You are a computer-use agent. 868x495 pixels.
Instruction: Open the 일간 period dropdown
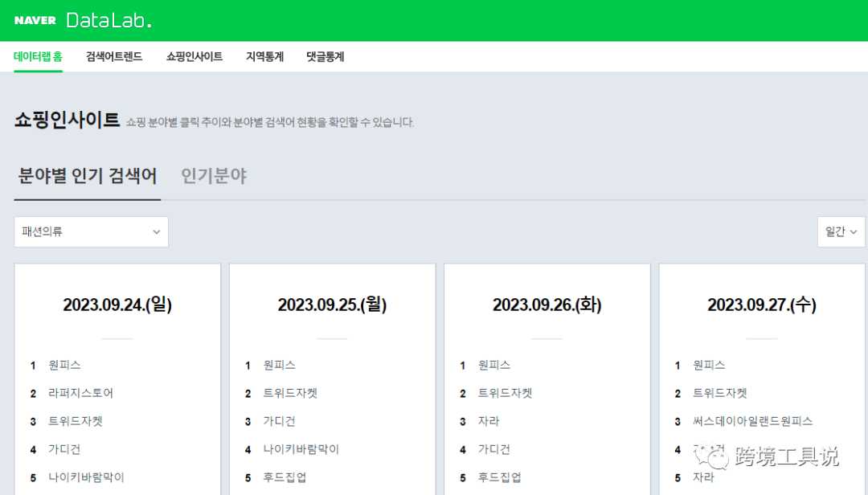coord(841,231)
